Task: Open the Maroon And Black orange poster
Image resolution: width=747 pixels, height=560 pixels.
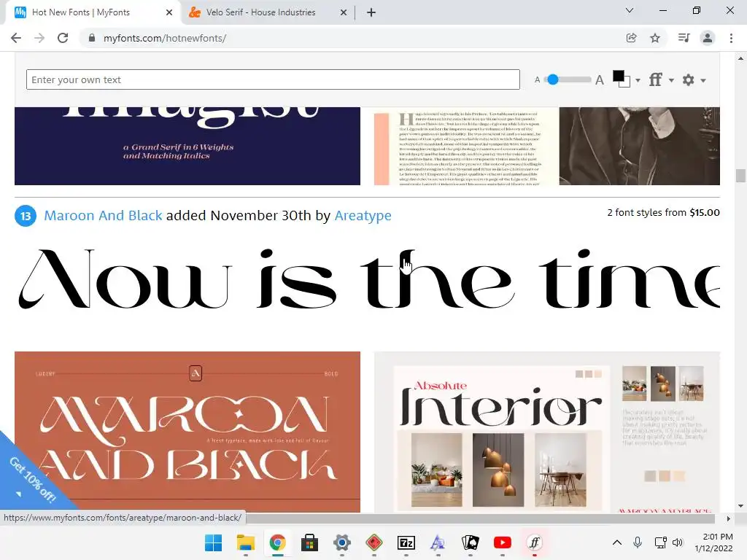Action: click(187, 432)
